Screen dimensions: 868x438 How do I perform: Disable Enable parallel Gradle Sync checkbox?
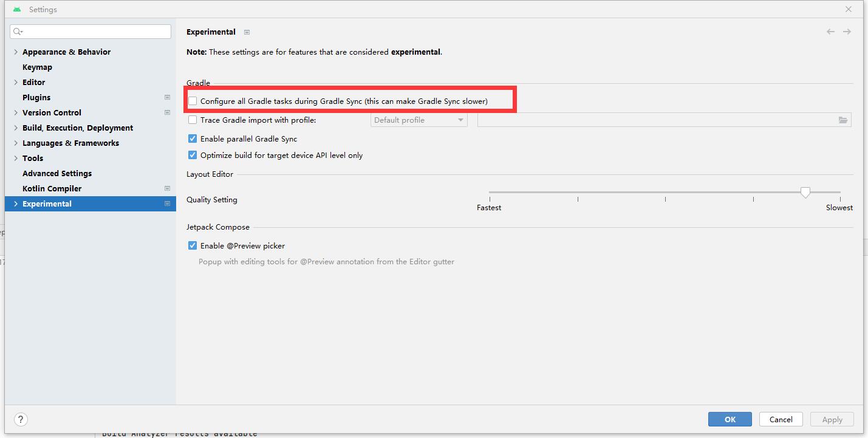click(193, 139)
